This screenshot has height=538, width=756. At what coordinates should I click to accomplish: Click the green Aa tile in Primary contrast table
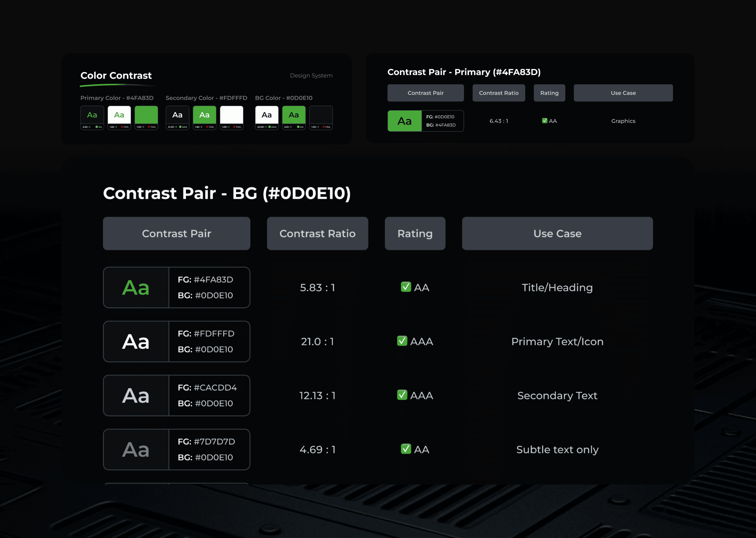(x=404, y=121)
